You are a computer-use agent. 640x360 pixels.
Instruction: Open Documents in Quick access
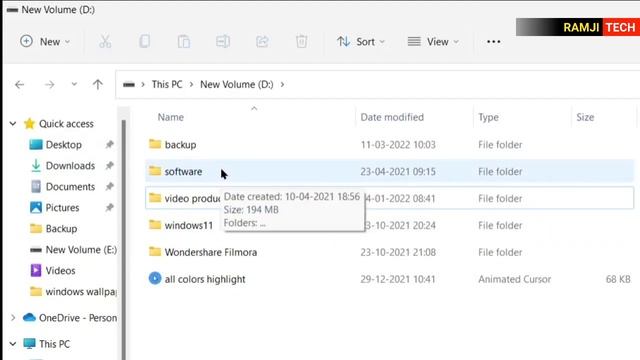point(70,187)
